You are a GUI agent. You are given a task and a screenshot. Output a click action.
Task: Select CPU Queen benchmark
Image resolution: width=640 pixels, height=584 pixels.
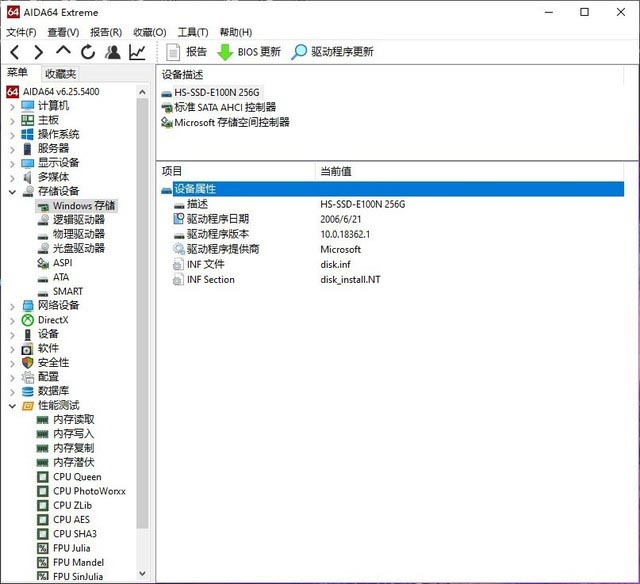(69, 477)
